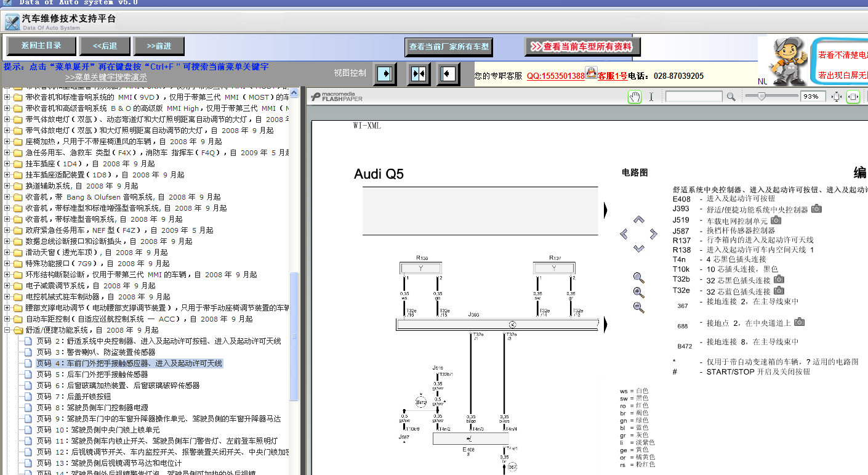The image size is (868, 475).
Task: Click the zoom-out magnifier on diagram
Action: (638, 307)
